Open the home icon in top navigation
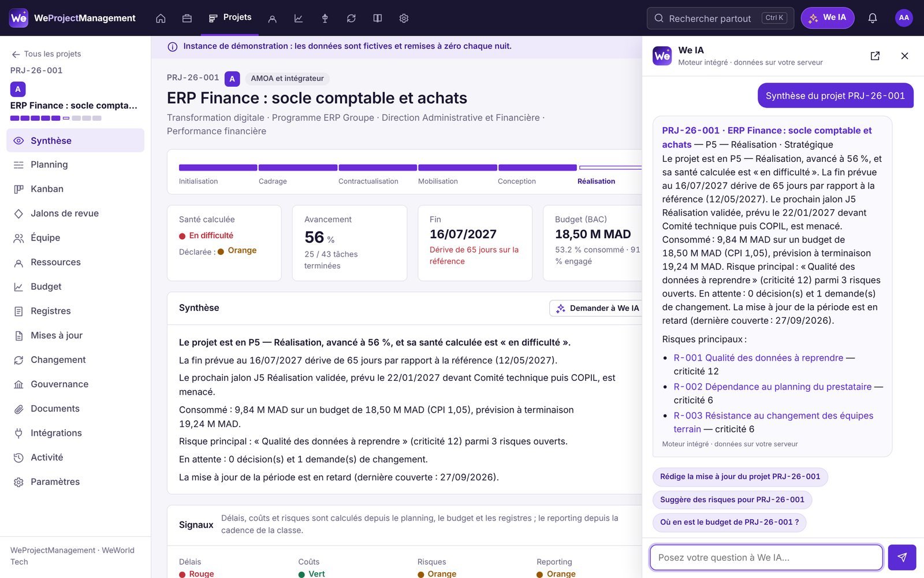The height and width of the screenshot is (578, 924). coord(161,18)
